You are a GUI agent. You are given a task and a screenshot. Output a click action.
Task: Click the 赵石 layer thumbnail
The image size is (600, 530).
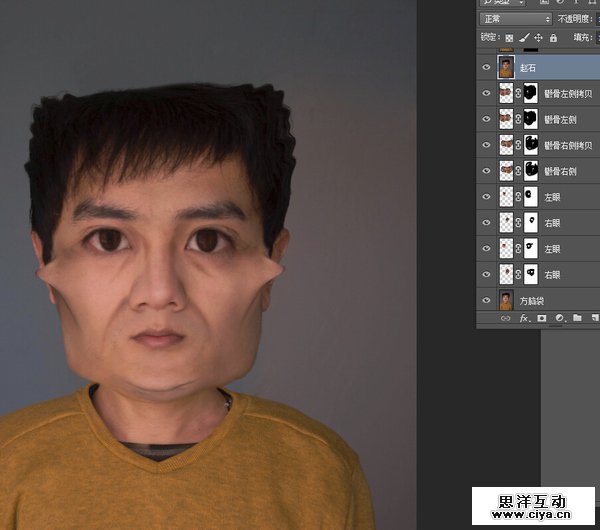click(506, 67)
